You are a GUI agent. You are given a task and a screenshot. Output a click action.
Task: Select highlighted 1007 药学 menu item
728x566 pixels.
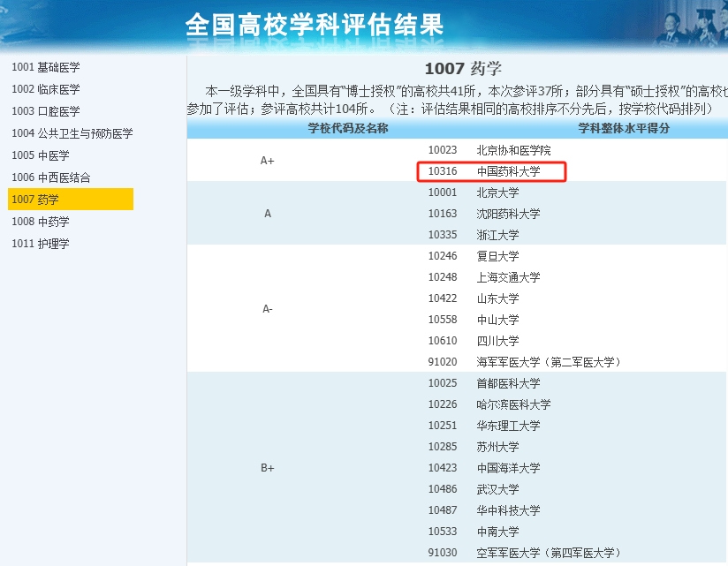tap(71, 199)
